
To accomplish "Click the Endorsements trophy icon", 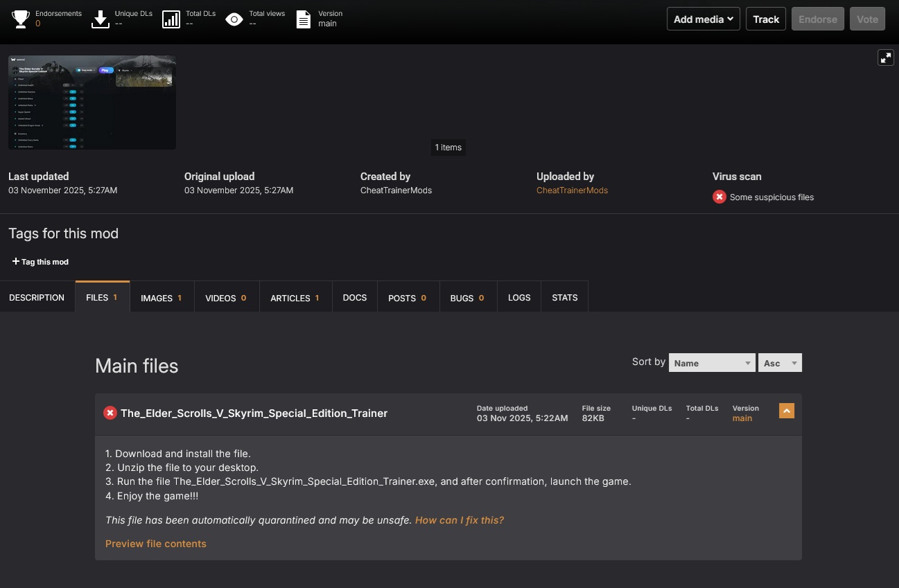I will pos(21,19).
